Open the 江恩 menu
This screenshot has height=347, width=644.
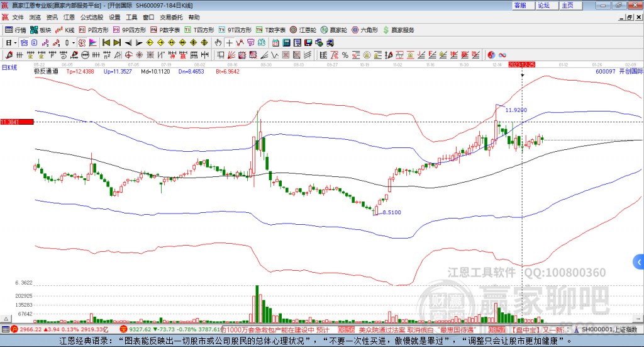69,17
